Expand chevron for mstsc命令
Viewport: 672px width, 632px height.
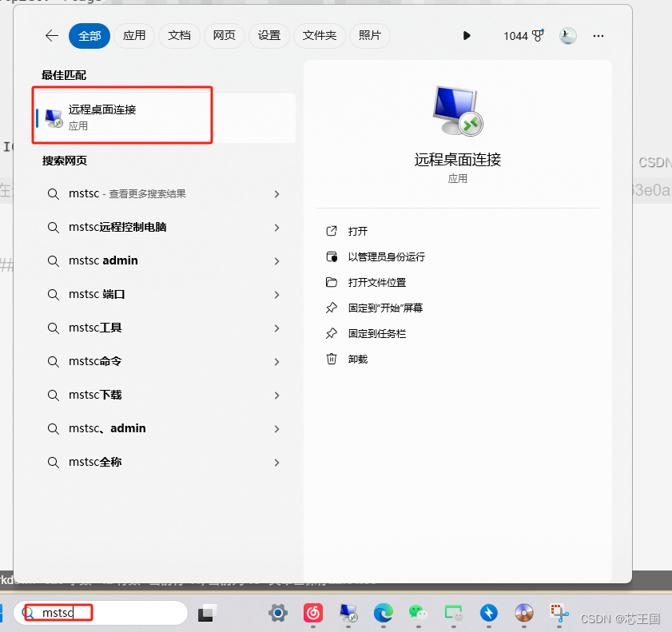tap(276, 362)
